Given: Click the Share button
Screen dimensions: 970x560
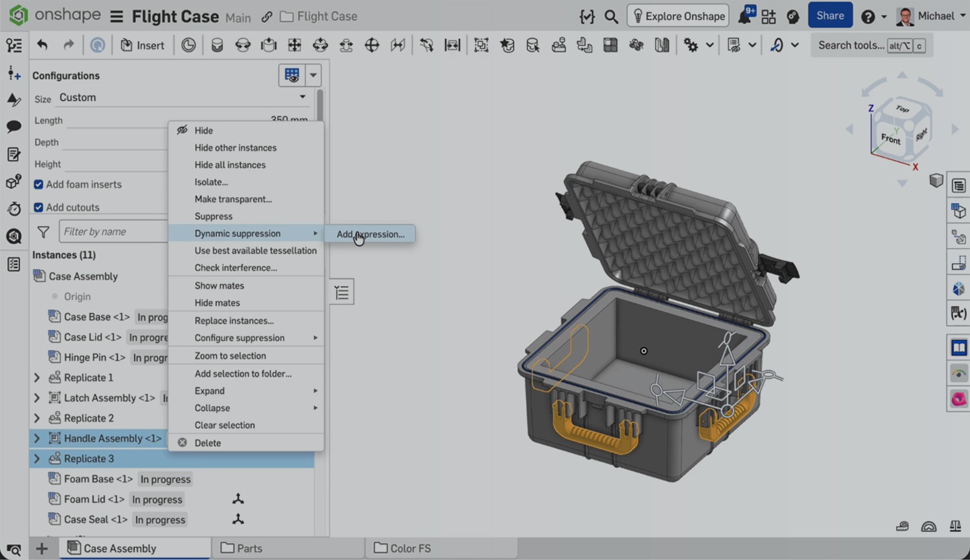Looking at the screenshot, I should (x=830, y=16).
